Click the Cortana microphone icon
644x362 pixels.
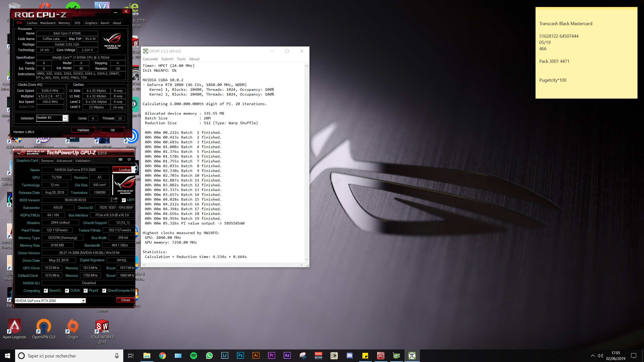117,356
